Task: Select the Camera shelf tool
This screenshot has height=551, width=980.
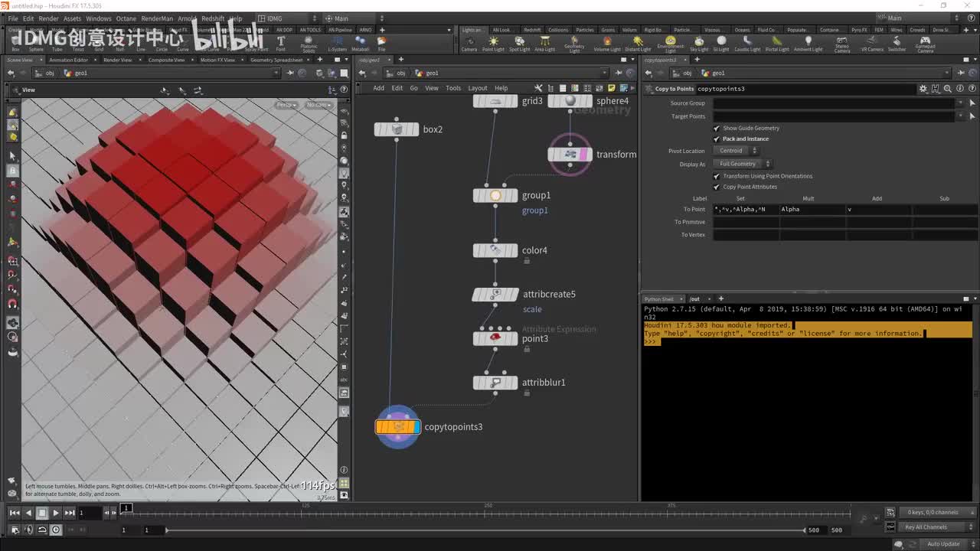Action: click(469, 43)
